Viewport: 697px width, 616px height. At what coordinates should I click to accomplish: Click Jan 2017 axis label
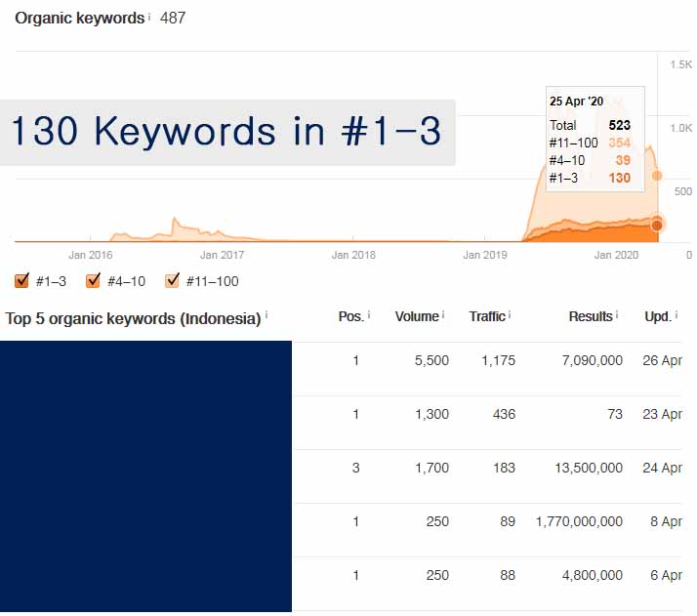pyautogui.click(x=222, y=255)
